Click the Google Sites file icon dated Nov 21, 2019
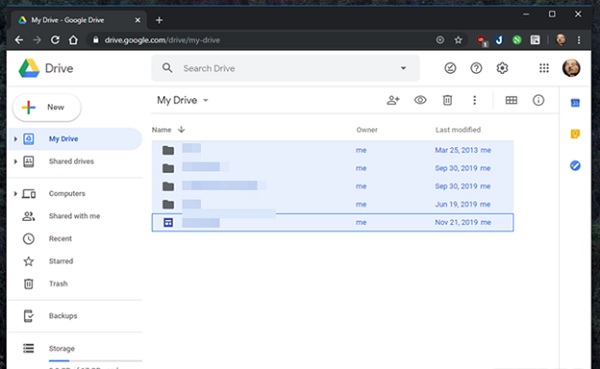The width and height of the screenshot is (600, 369). pos(168,222)
